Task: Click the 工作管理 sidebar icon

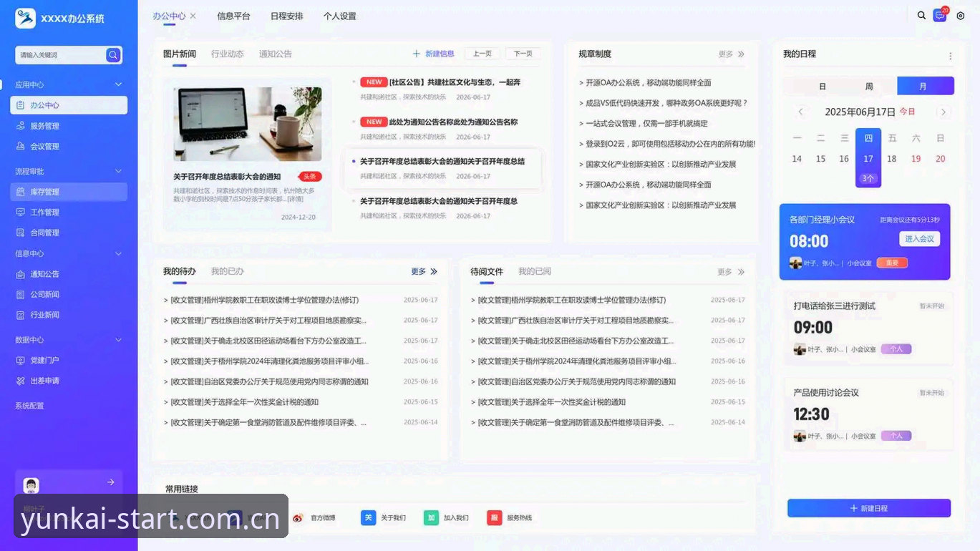Action: (x=21, y=213)
